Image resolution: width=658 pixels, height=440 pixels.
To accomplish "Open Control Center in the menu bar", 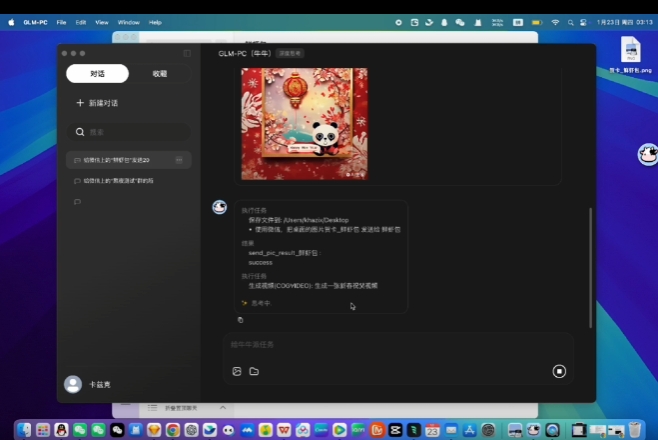I will click(x=583, y=23).
